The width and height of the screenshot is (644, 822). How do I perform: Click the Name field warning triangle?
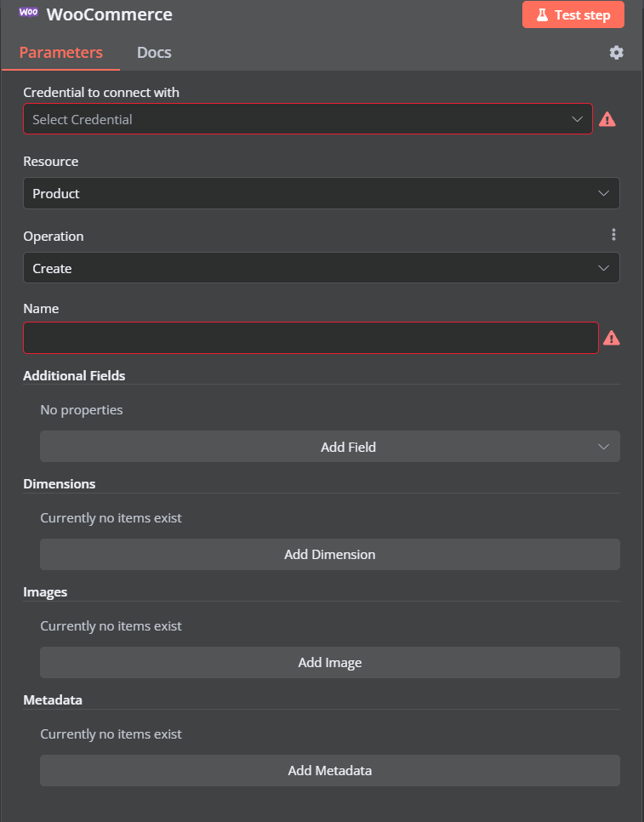click(x=612, y=338)
